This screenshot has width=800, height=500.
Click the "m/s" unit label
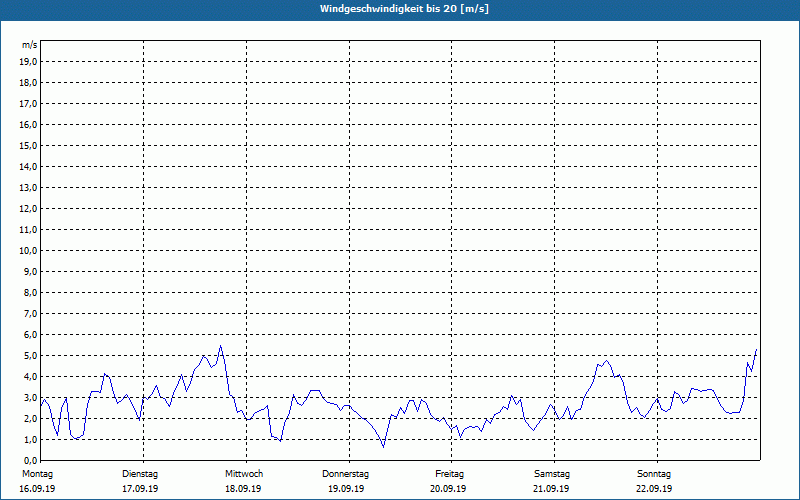[30, 45]
